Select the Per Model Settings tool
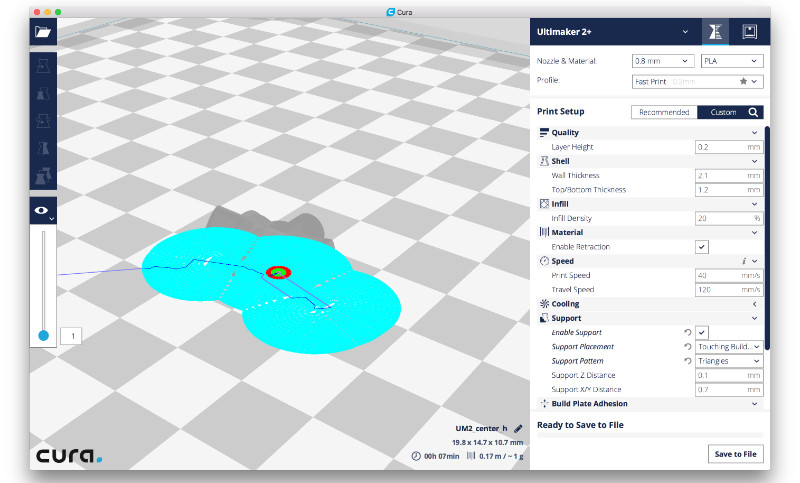The width and height of the screenshot is (800, 483). [43, 176]
